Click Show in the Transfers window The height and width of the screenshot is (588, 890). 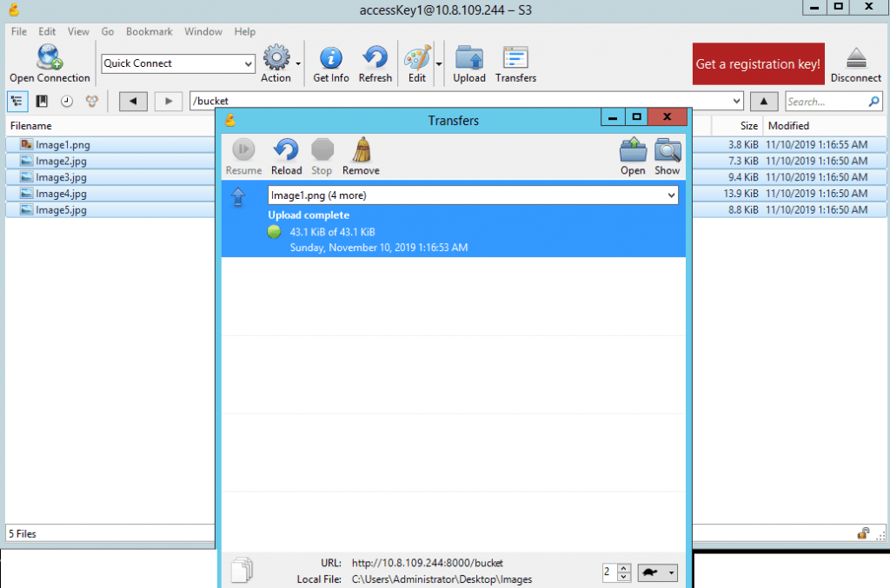667,150
